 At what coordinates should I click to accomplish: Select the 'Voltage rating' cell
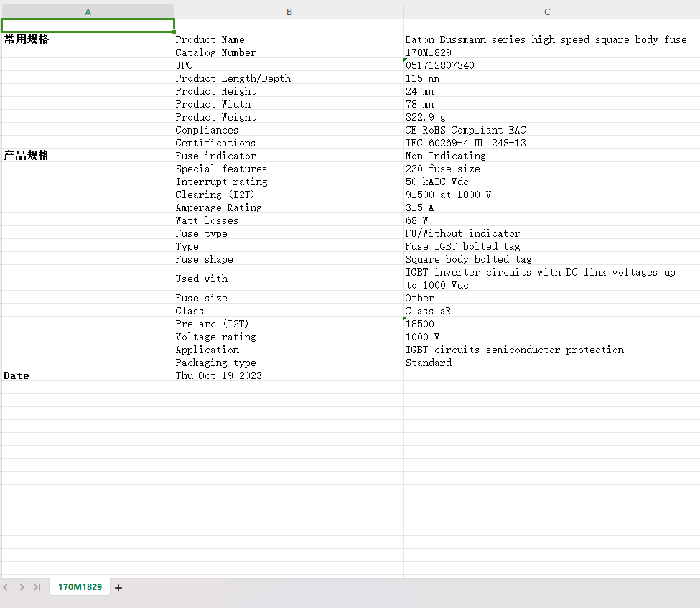pyautogui.click(x=289, y=337)
